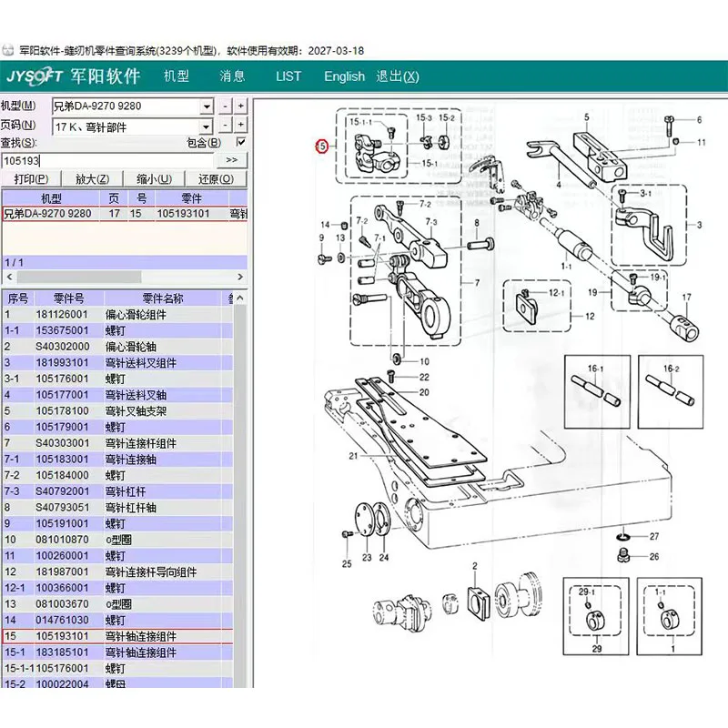Select part row S40793051 弯针杠杆轴
The image size is (728, 728).
(117, 508)
